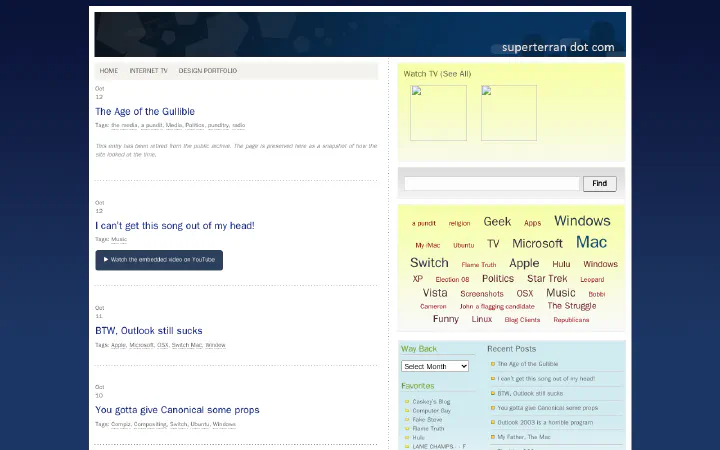Select 'John a flagging candidate' tag
The width and height of the screenshot is (720, 450).
(497, 307)
